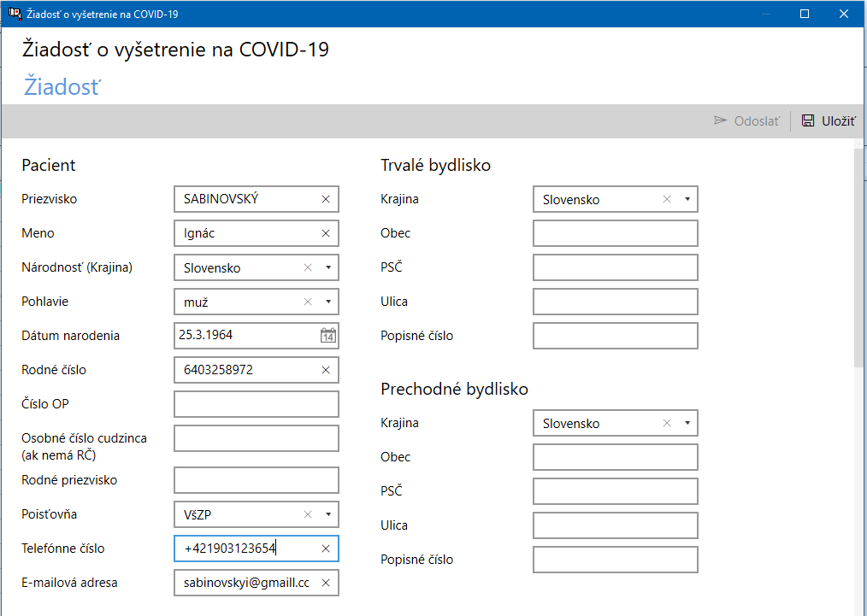This screenshot has width=867, height=616.
Task: Click the application icon in the title bar
Action: coord(15,14)
